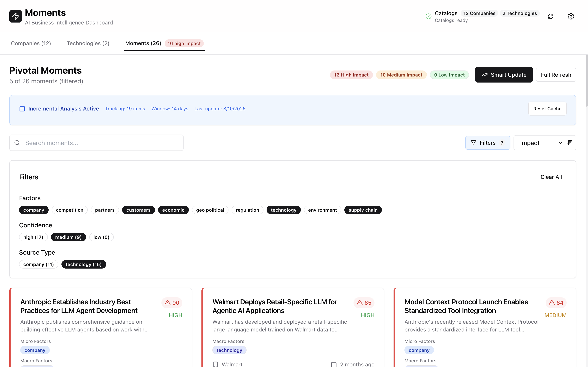Click the warning icon on score 90
Viewport: 588px width, 367px height.
(x=168, y=303)
